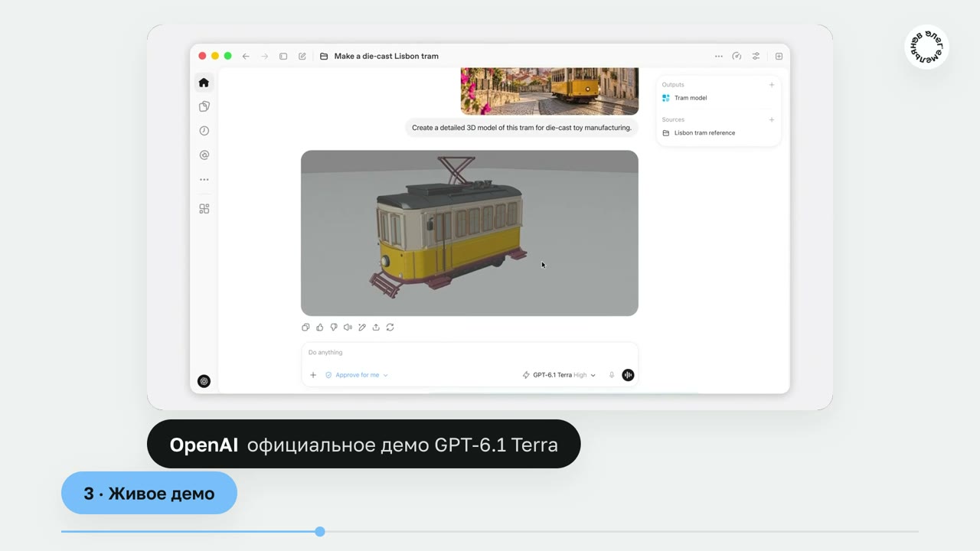This screenshot has height=551, width=980.
Task: Start a new chat with the compose icon
Action: coord(302,56)
